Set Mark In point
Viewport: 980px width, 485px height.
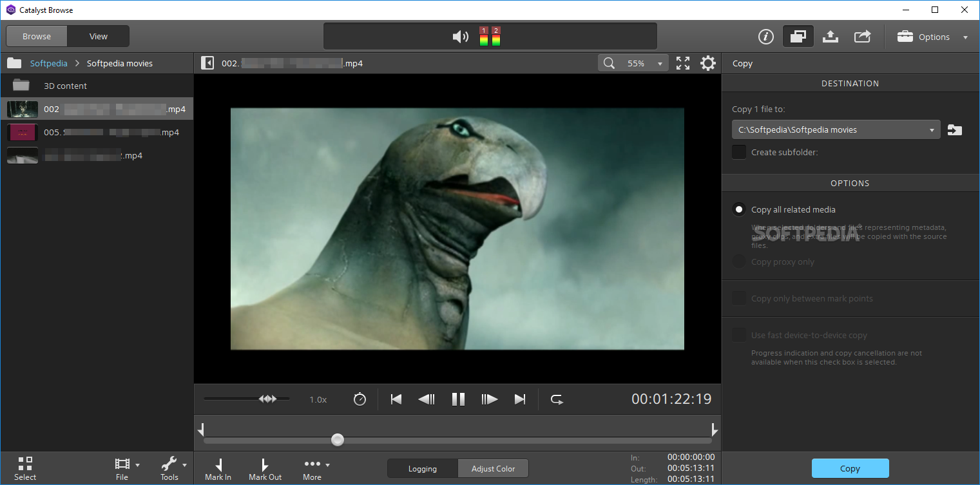[x=218, y=468]
